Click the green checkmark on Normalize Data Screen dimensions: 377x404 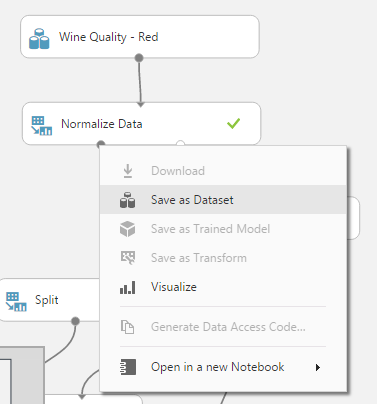click(x=233, y=123)
